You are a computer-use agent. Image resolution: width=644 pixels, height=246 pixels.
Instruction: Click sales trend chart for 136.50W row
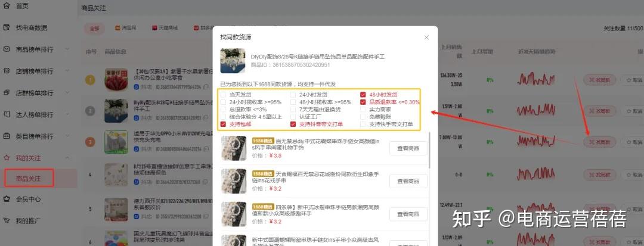(x=536, y=80)
